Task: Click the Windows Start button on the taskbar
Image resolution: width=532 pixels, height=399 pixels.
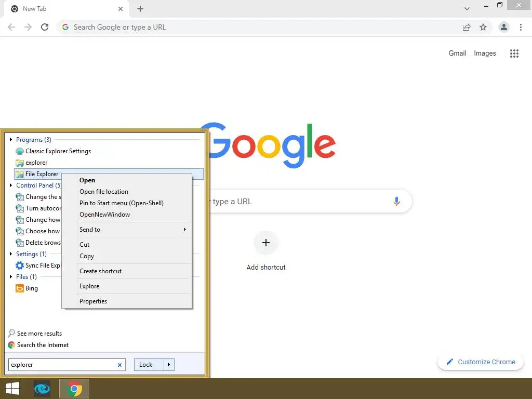Action: (x=12, y=389)
